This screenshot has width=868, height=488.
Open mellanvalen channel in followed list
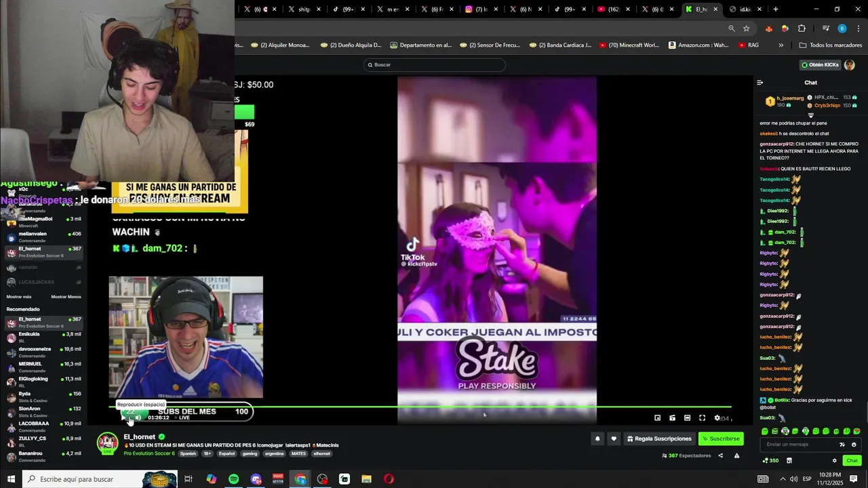pos(43,237)
